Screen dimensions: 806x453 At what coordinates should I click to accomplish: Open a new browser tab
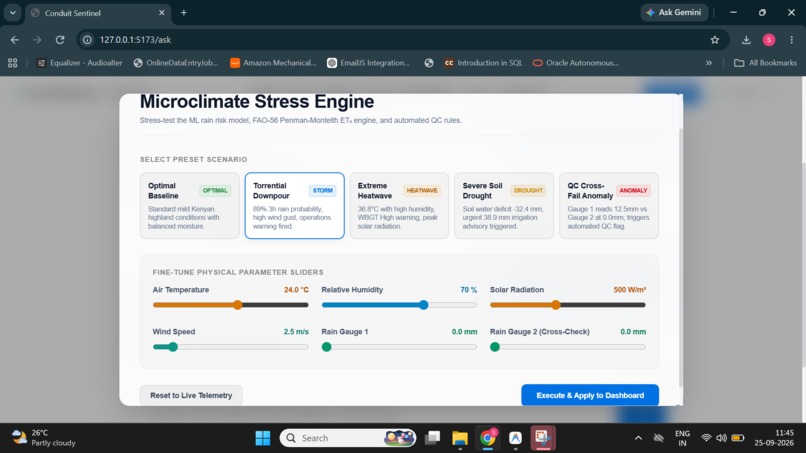[x=184, y=12]
